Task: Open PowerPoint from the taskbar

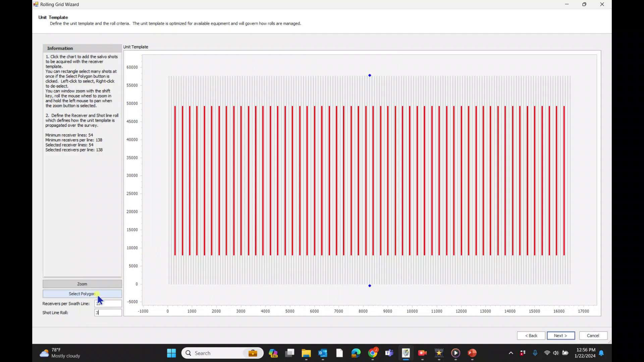Action: [x=472, y=353]
